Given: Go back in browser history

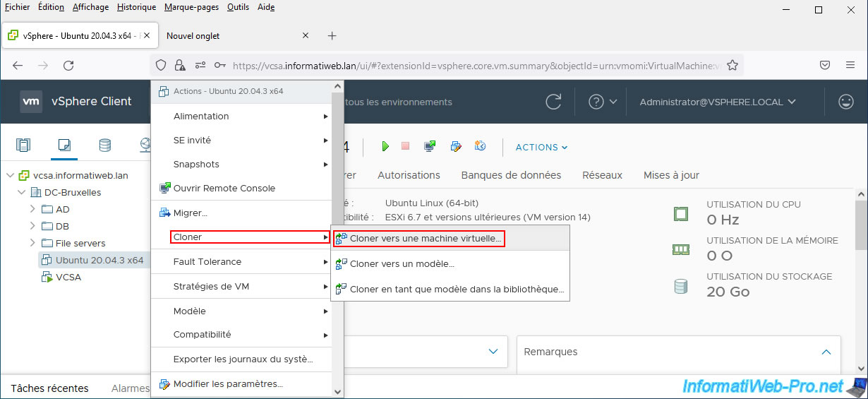Looking at the screenshot, I should [x=18, y=65].
